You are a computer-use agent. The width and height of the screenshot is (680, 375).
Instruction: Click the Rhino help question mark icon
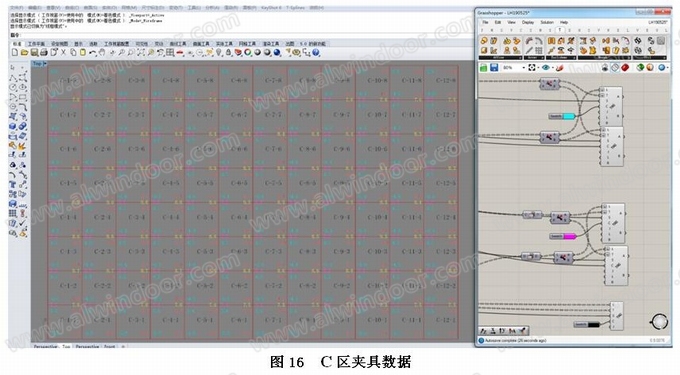coord(316,52)
